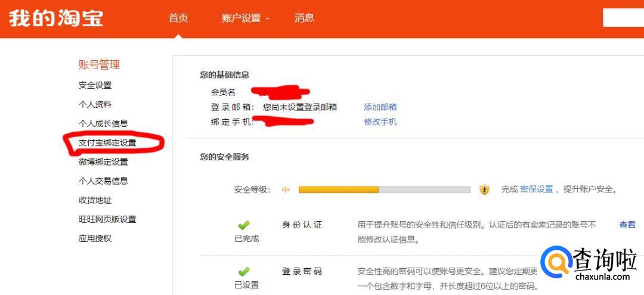Click 查看 next to 身份认证
Image resolution: width=644 pixels, height=295 pixels.
click(x=627, y=225)
